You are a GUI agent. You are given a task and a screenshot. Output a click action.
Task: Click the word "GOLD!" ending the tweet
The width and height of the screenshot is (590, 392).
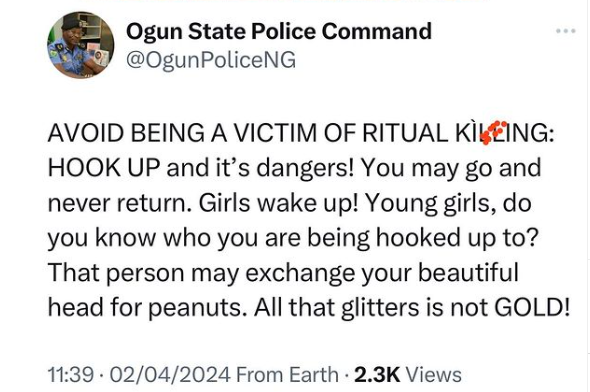pyautogui.click(x=532, y=307)
